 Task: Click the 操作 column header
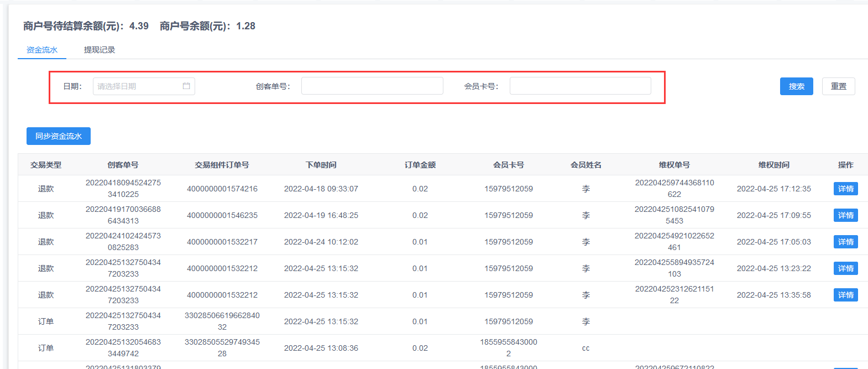[x=846, y=165]
